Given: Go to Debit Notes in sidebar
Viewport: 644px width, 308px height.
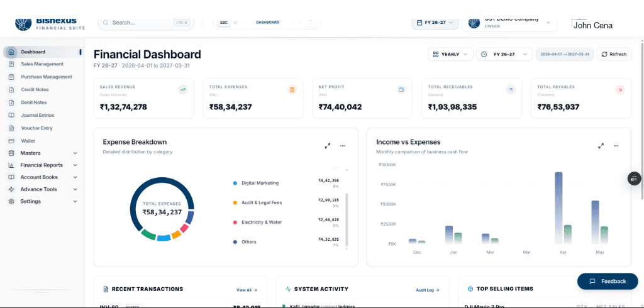Looking at the screenshot, I should 34,102.
